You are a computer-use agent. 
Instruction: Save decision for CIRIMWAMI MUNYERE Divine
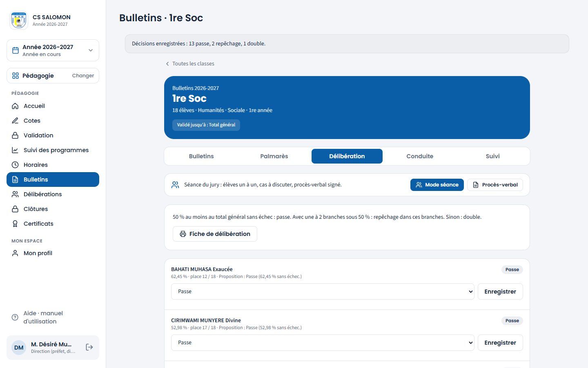(x=500, y=343)
